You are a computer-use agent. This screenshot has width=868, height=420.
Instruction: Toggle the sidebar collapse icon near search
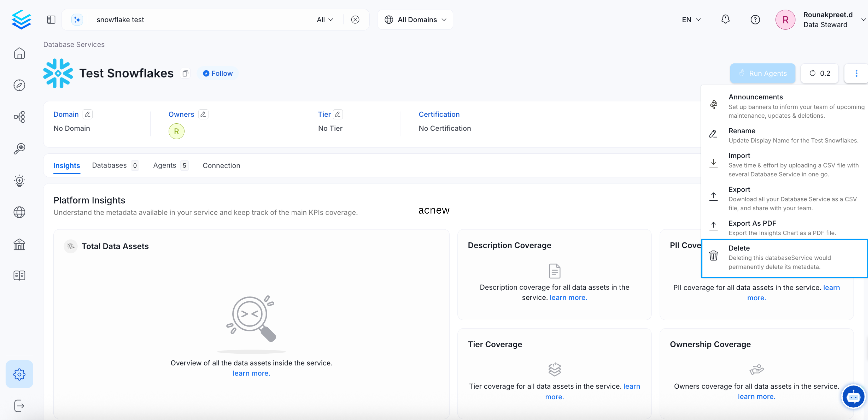click(x=51, y=19)
